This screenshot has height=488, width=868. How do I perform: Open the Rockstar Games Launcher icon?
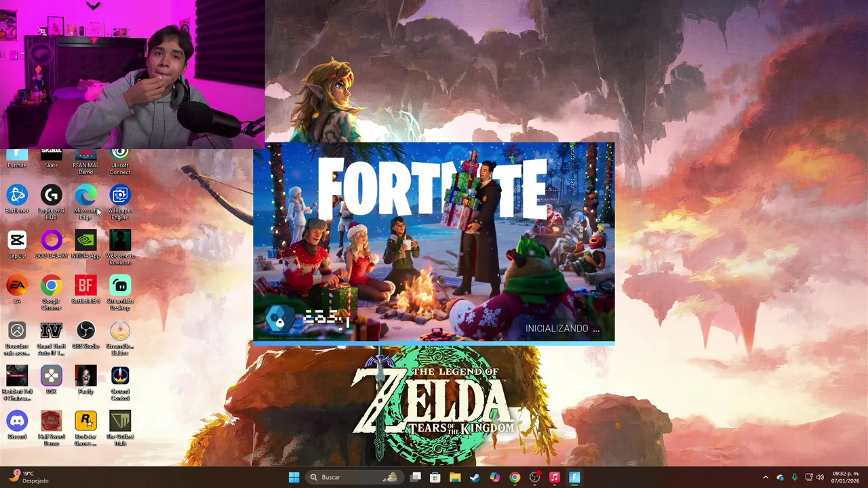coord(85,430)
